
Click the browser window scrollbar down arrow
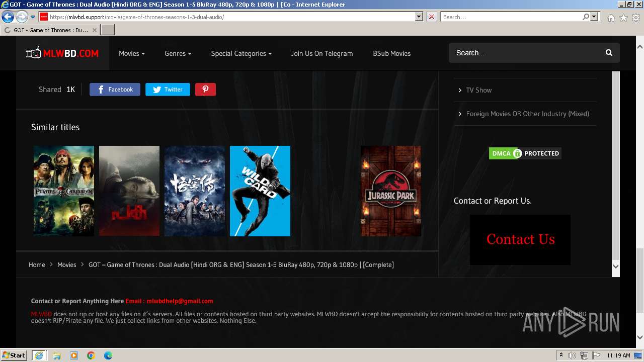point(639,337)
